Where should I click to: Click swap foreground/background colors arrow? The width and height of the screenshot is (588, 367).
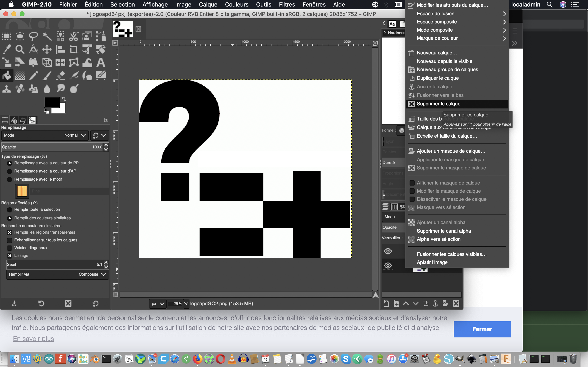pos(64,99)
